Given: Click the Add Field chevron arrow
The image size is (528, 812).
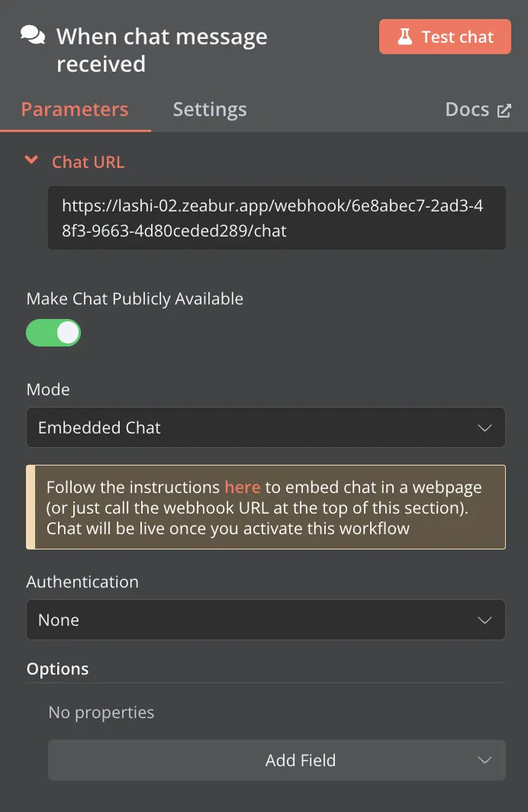Looking at the screenshot, I should point(485,760).
